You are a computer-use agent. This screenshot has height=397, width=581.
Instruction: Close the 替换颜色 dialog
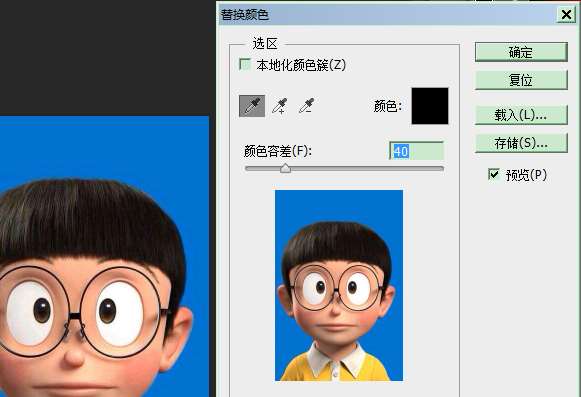(x=566, y=15)
